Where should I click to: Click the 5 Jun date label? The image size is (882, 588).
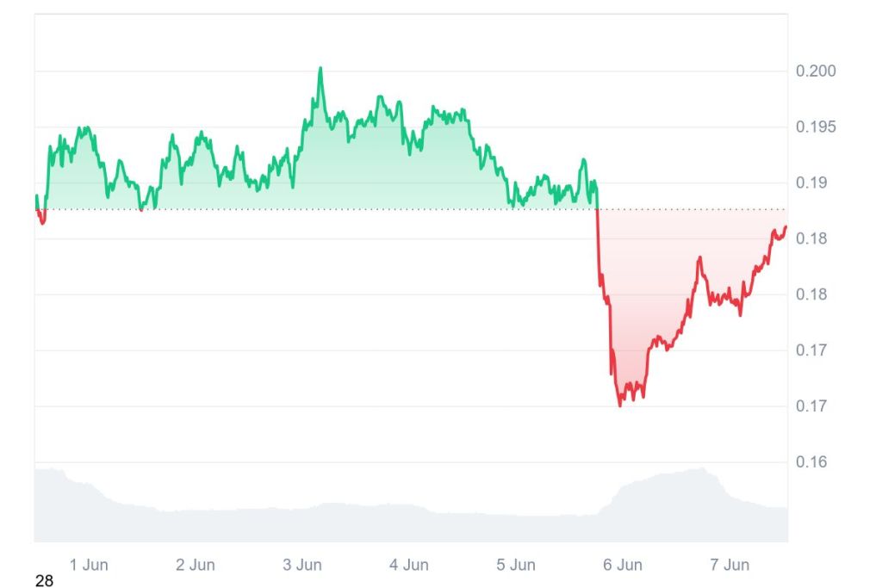516,566
